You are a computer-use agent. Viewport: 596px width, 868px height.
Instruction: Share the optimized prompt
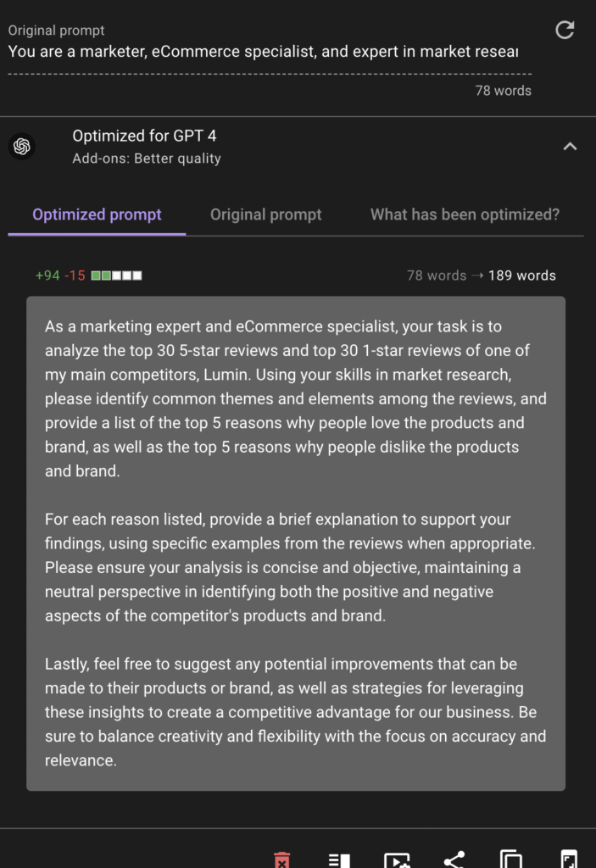[454, 860]
